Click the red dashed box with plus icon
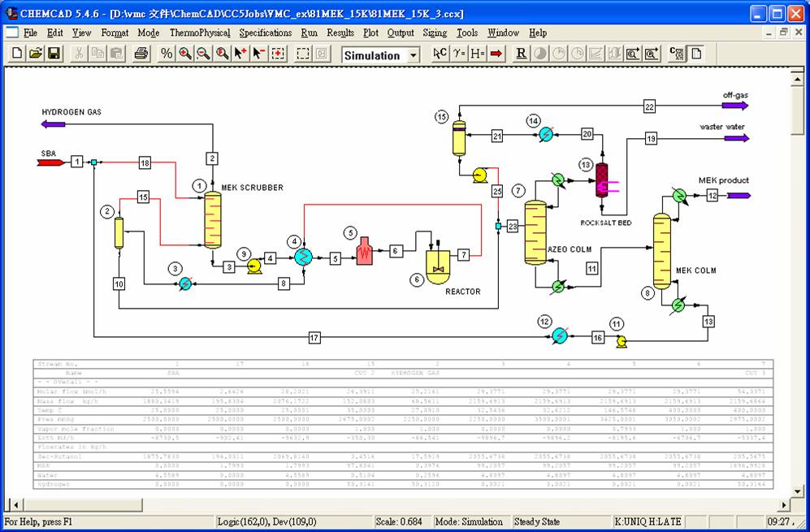This screenshot has height=532, width=810. click(278, 54)
